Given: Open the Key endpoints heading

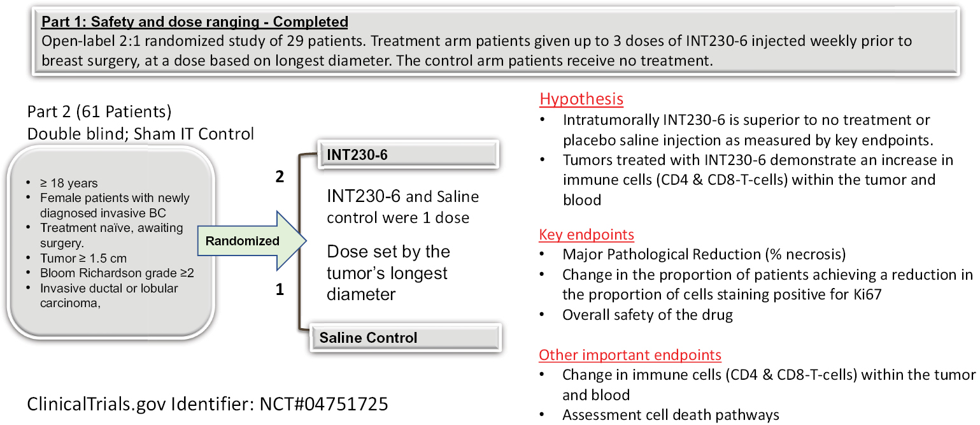Looking at the screenshot, I should point(586,234).
